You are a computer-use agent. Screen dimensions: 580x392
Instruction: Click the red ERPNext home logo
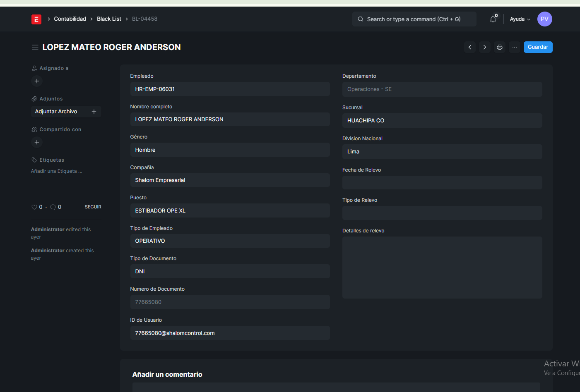tap(36, 19)
